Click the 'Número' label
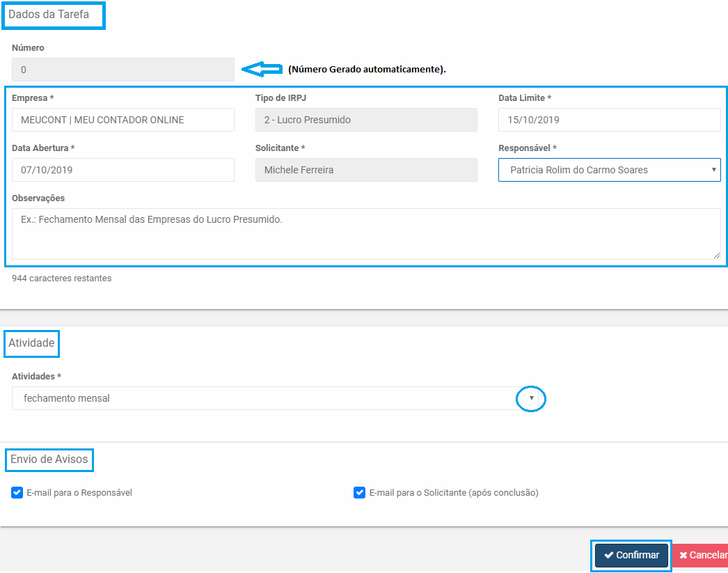Viewport: 728px width, 573px height. [x=29, y=48]
